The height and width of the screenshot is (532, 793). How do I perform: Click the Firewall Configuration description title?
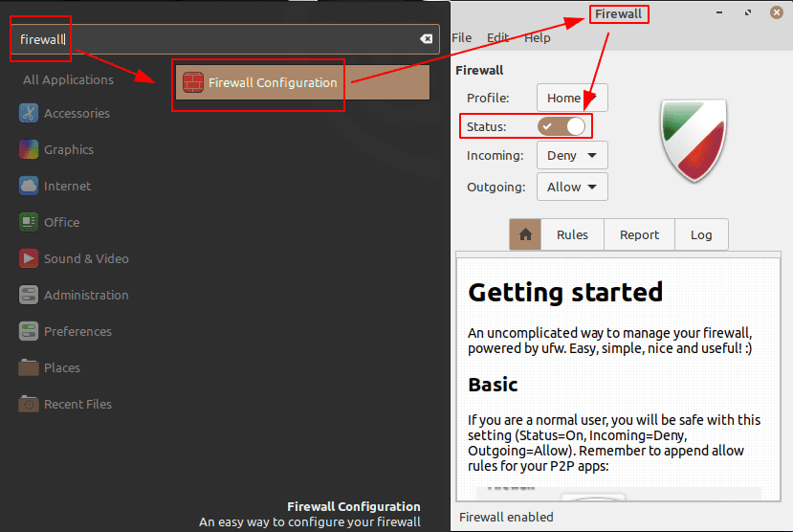[x=354, y=507]
